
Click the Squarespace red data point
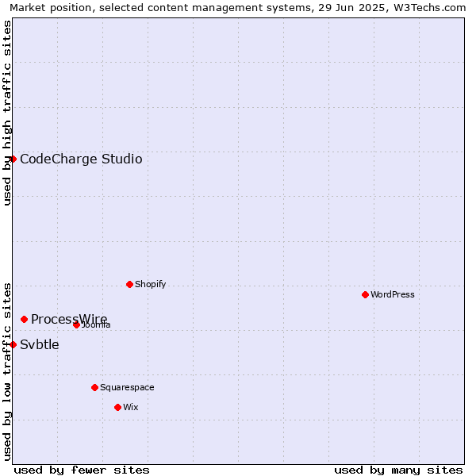click(94, 388)
